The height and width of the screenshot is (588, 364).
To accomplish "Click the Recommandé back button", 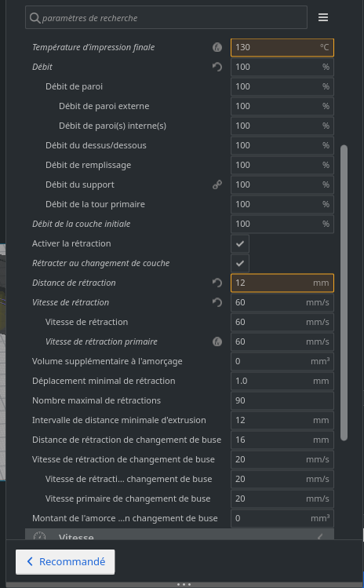I will click(65, 562).
